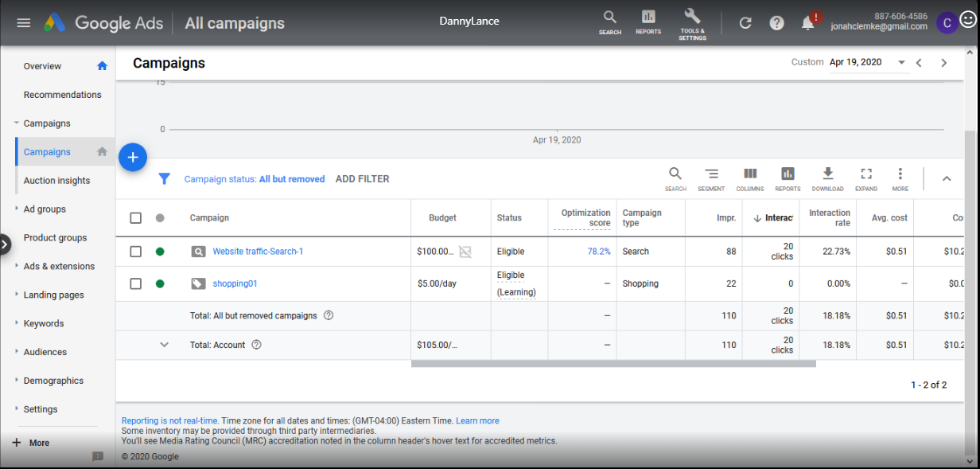Open the notifications bell
980x469 pixels.
point(808,23)
